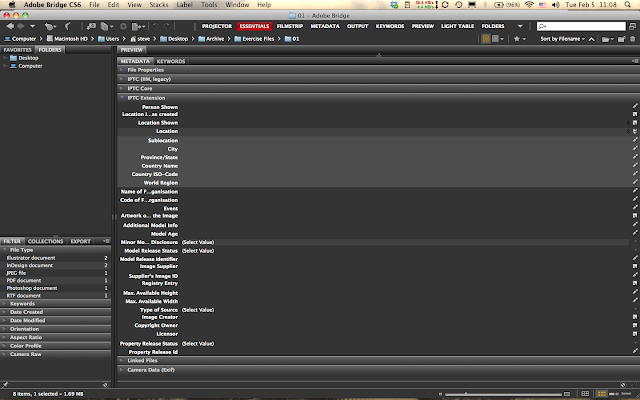Switch to the Projector workspace
This screenshot has width=640, height=400.
(217, 26)
